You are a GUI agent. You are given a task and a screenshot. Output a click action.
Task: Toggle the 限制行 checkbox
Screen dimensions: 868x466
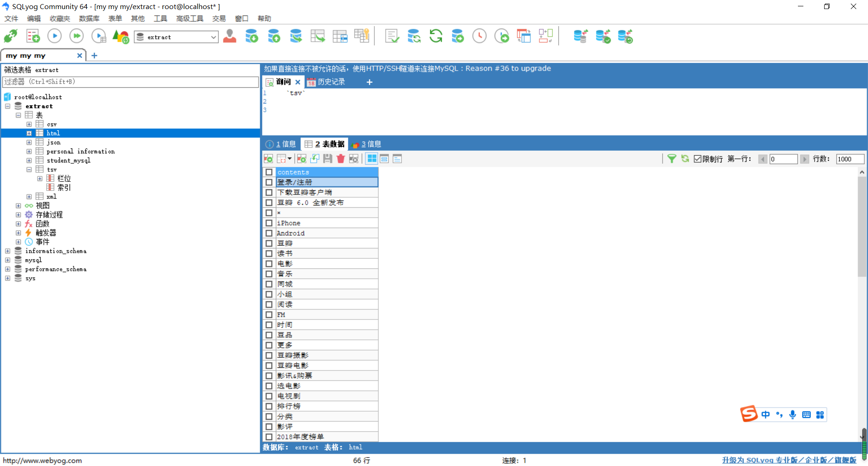point(698,159)
